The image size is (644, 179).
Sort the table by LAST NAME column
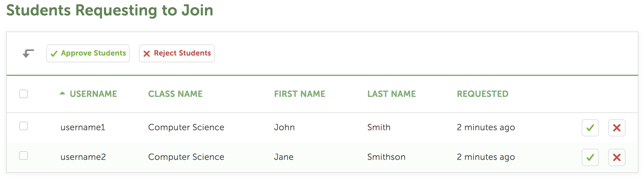click(x=391, y=94)
